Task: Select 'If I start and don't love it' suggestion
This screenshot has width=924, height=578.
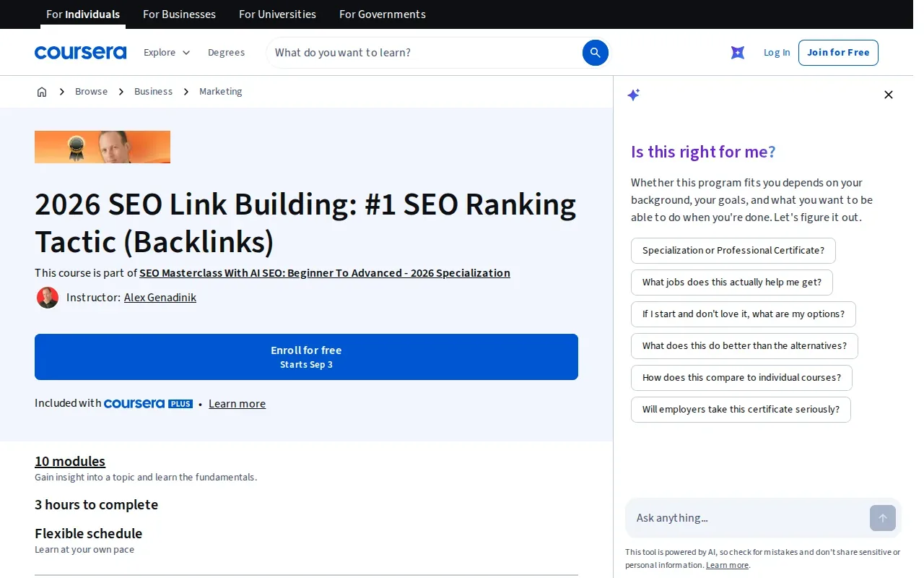Action: click(744, 314)
